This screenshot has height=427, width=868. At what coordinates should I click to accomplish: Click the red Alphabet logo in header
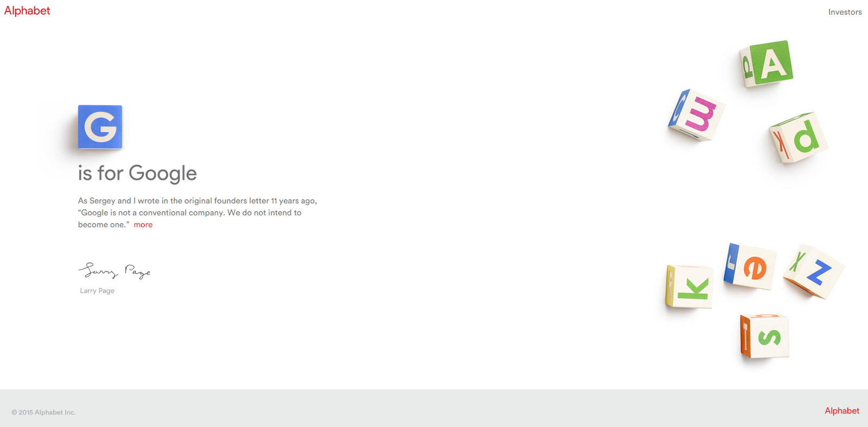pos(27,11)
